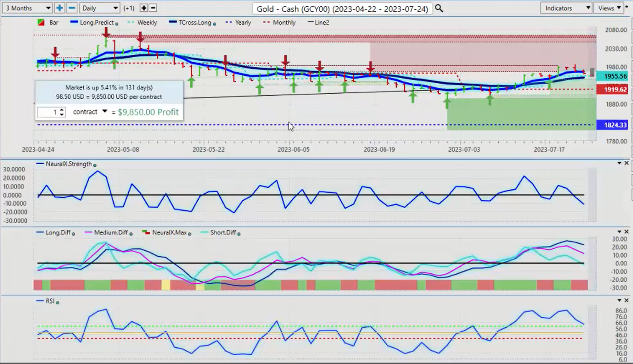Image resolution: width=633 pixels, height=364 pixels.
Task: Click the NeuralX.Max red-green legend icon
Action: click(146, 232)
